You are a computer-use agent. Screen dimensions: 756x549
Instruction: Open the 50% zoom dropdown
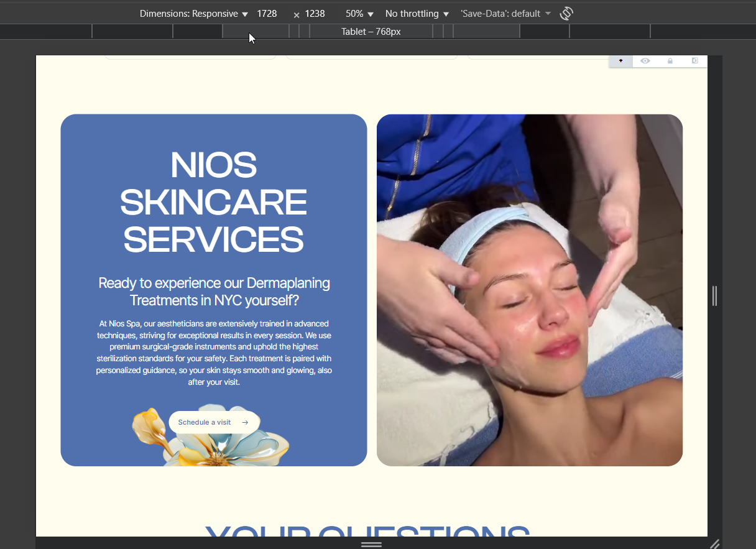(359, 14)
